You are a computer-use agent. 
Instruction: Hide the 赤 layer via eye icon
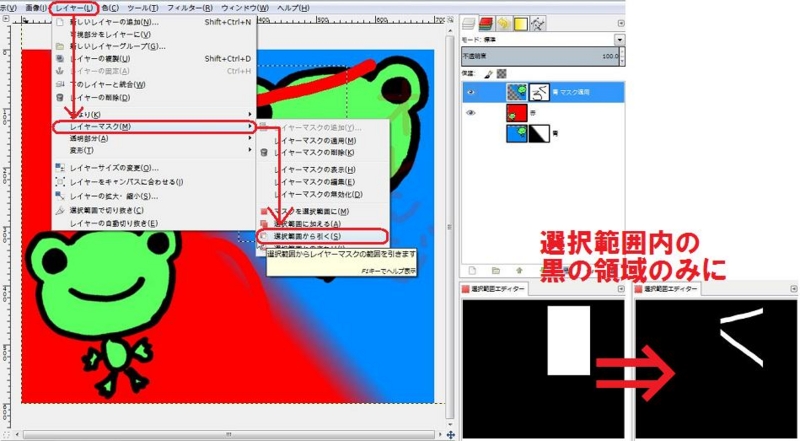[471, 113]
